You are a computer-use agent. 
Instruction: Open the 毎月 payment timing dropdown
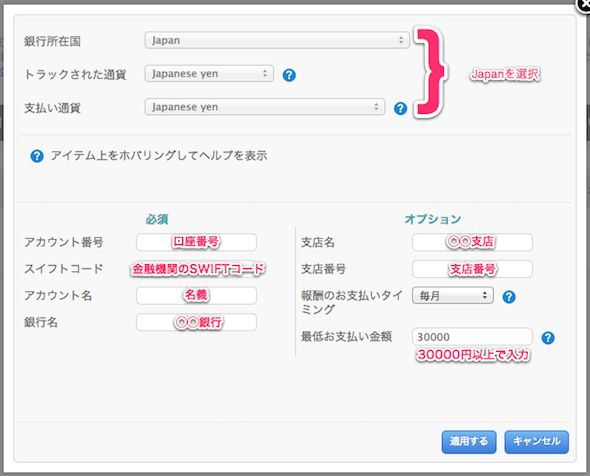(x=453, y=296)
